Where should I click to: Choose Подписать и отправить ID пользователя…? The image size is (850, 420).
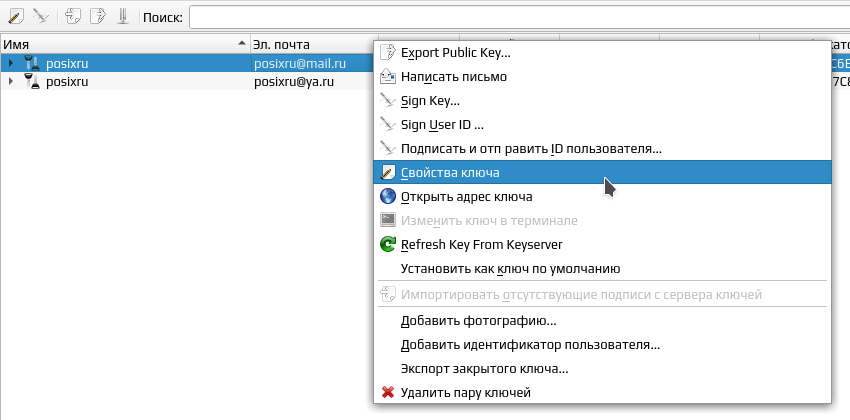tap(602, 148)
